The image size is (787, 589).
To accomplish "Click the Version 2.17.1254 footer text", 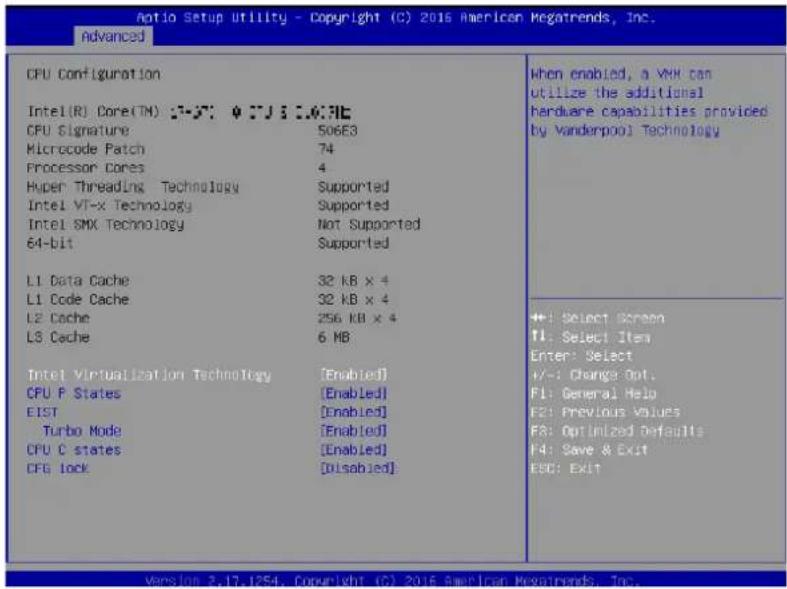I will tap(392, 581).
